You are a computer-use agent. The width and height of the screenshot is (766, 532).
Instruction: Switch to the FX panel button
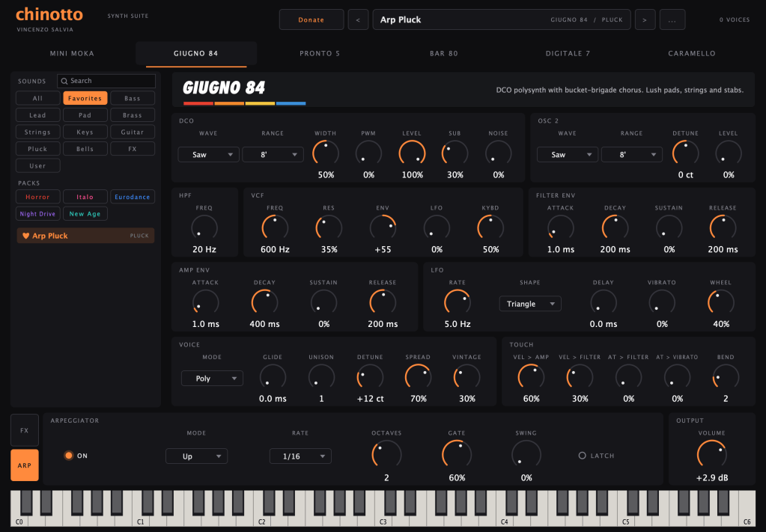(25, 430)
